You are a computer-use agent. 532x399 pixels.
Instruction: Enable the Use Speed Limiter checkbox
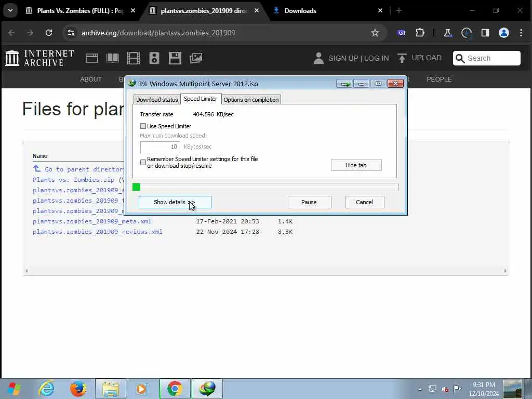tap(143, 126)
